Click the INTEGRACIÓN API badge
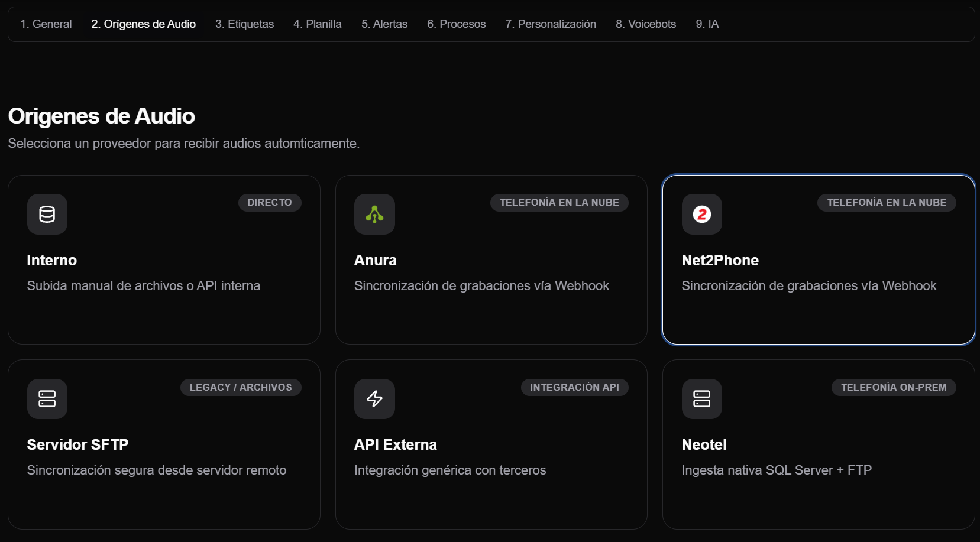The image size is (980, 542). point(575,387)
